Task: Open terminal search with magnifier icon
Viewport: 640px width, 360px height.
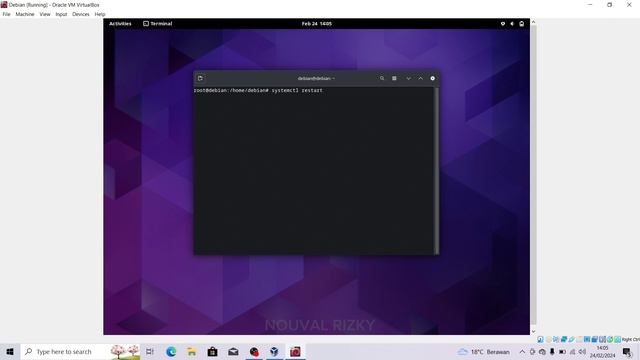Action: click(382, 78)
